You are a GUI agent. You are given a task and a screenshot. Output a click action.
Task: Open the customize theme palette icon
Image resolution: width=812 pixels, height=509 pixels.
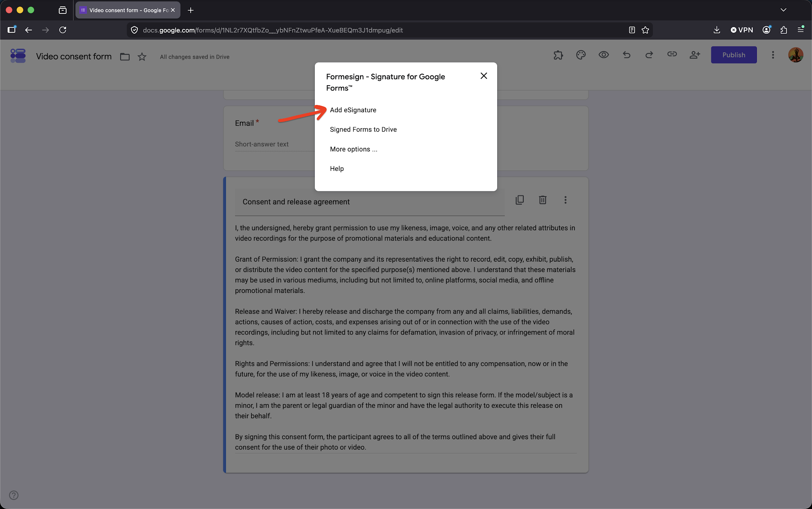tap(581, 55)
